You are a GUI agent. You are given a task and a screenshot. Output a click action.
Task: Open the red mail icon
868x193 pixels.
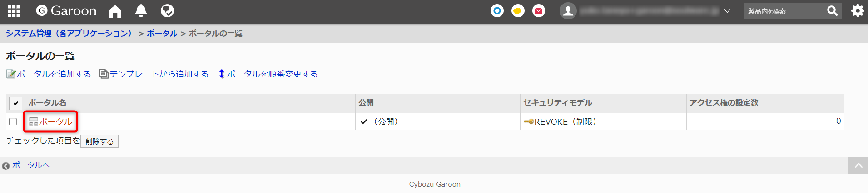pyautogui.click(x=539, y=11)
